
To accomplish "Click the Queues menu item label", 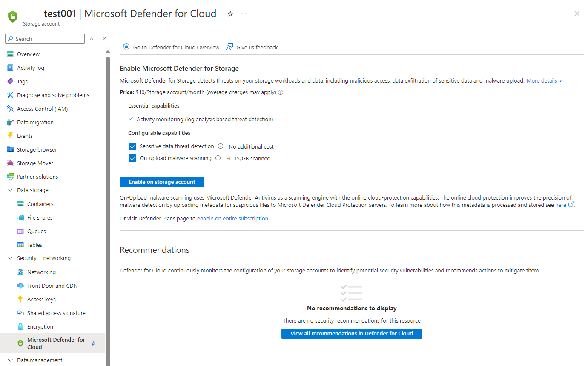I will (37, 231).
